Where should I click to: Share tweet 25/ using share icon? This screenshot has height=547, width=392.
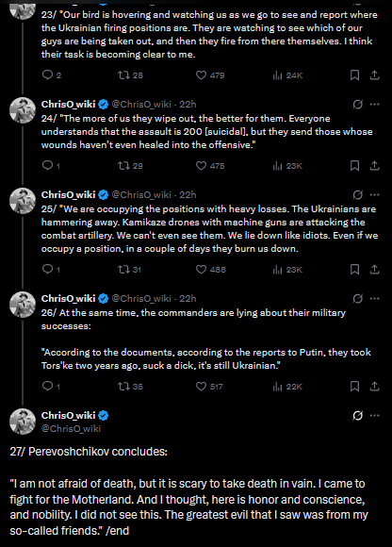pos(375,270)
